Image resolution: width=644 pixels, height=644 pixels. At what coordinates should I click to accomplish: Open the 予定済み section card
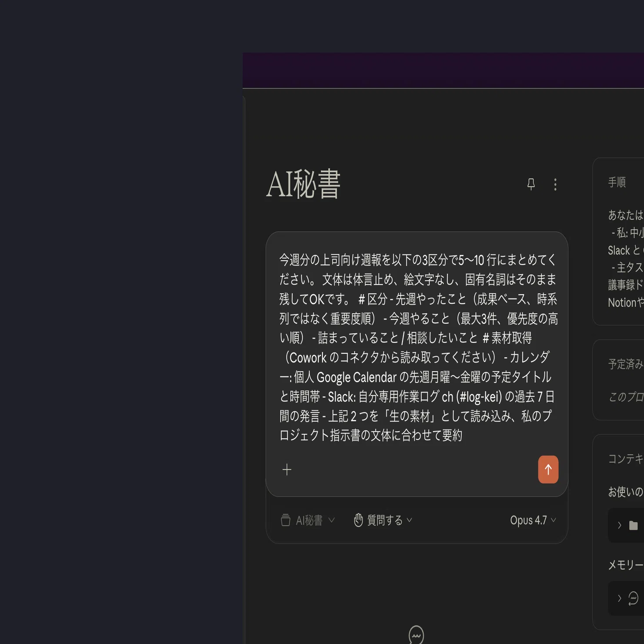(x=618, y=380)
